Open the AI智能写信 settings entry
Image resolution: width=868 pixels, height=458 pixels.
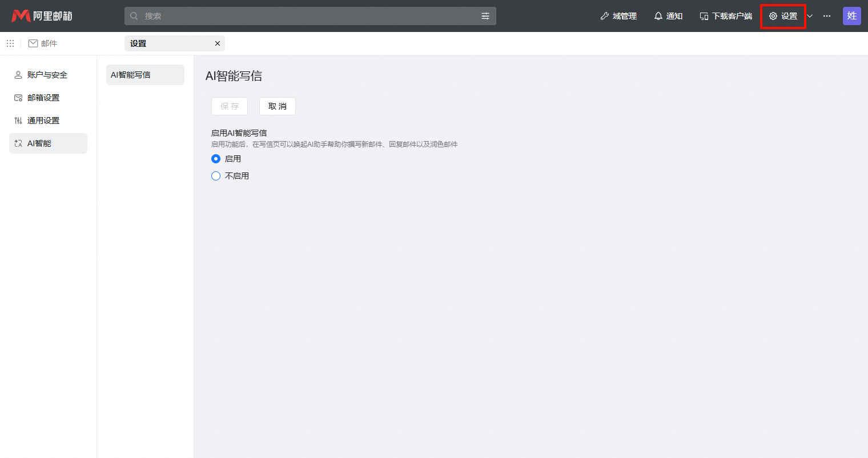click(x=144, y=74)
